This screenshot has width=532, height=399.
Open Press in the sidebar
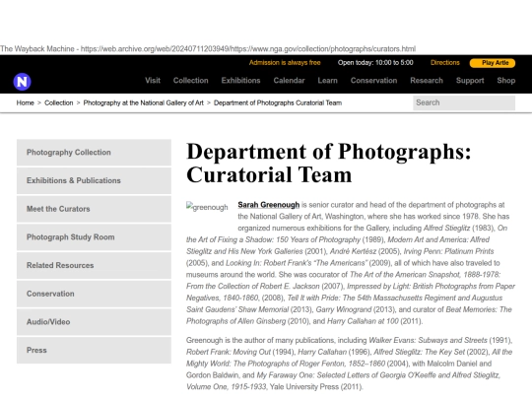coord(94,350)
